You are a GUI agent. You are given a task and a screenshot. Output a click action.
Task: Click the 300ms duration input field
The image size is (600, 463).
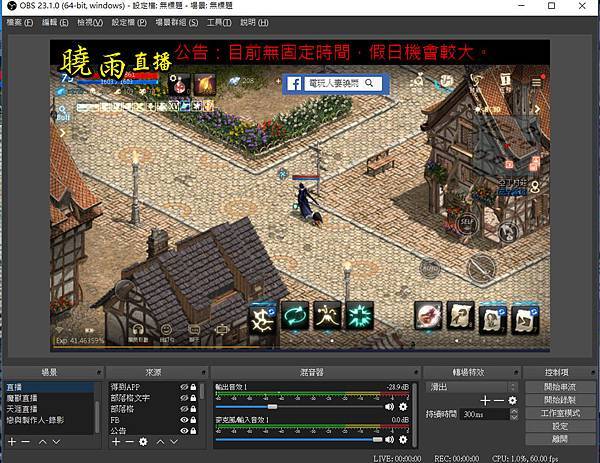pyautogui.click(x=485, y=414)
